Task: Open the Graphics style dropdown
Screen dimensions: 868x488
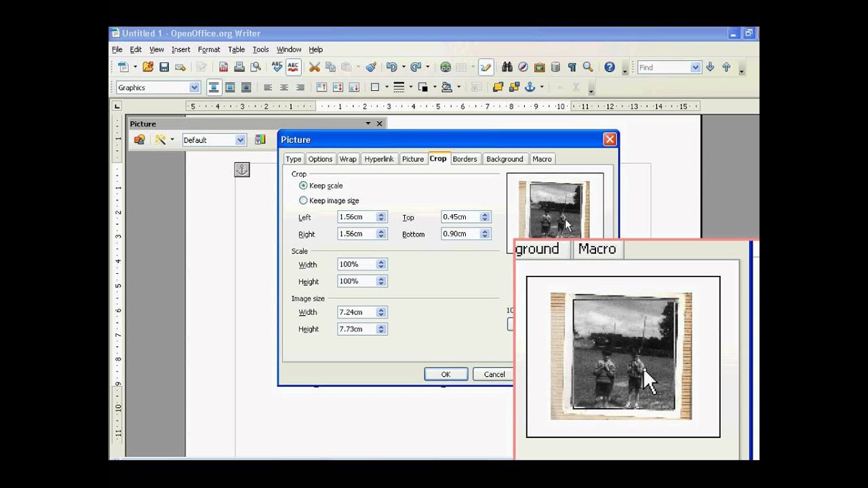Action: pyautogui.click(x=195, y=87)
